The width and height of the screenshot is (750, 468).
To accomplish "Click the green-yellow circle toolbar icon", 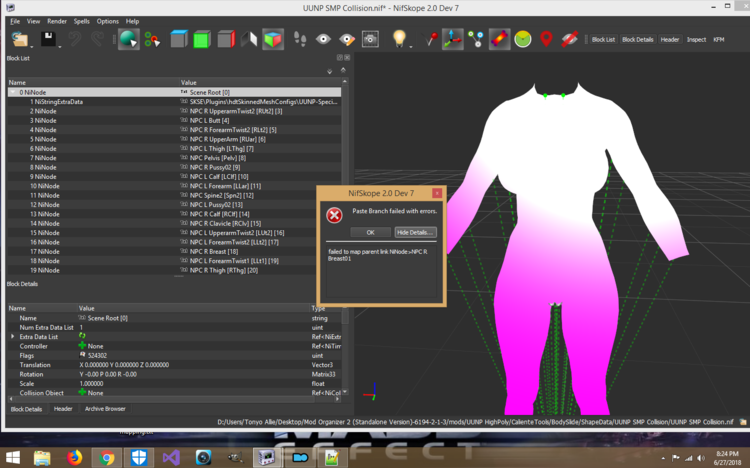I will (x=523, y=39).
